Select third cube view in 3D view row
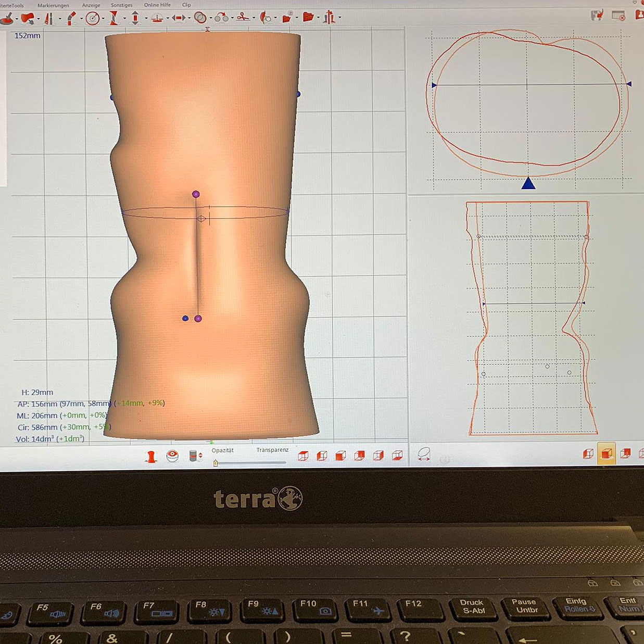This screenshot has width=644, height=644. (x=340, y=456)
